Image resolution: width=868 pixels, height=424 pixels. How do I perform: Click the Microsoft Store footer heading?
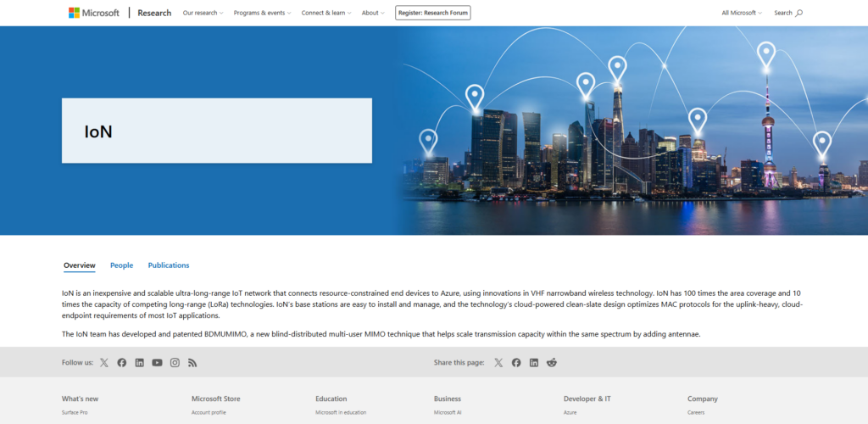pyautogui.click(x=216, y=399)
